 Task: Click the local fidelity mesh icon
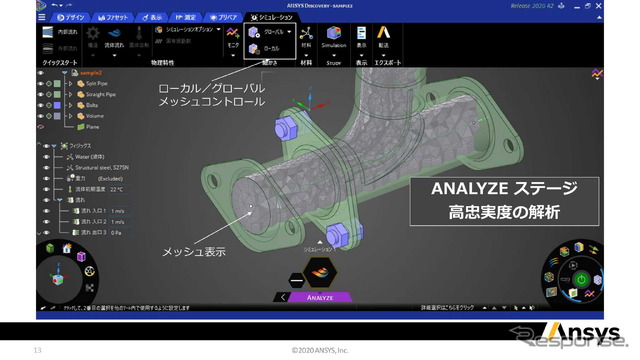tap(254, 49)
